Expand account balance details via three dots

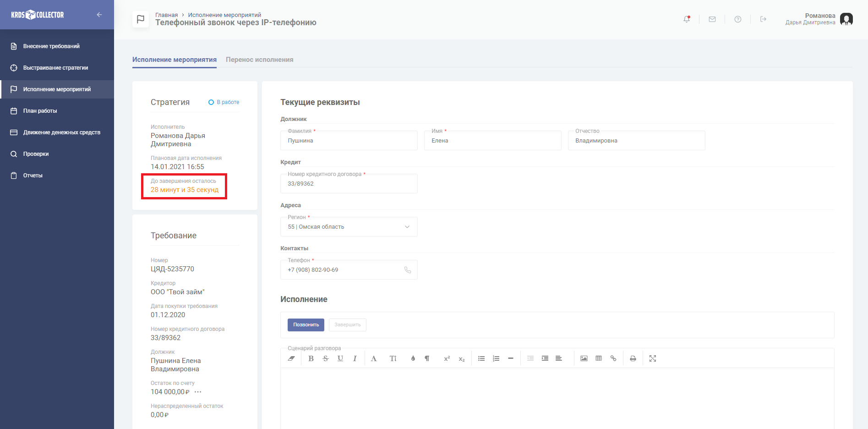pos(198,392)
